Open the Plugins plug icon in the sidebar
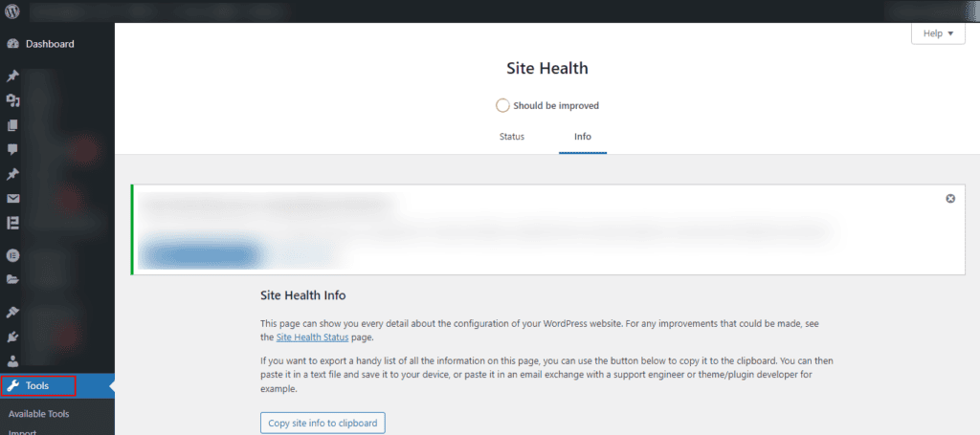Image resolution: width=980 pixels, height=435 pixels. click(x=13, y=337)
